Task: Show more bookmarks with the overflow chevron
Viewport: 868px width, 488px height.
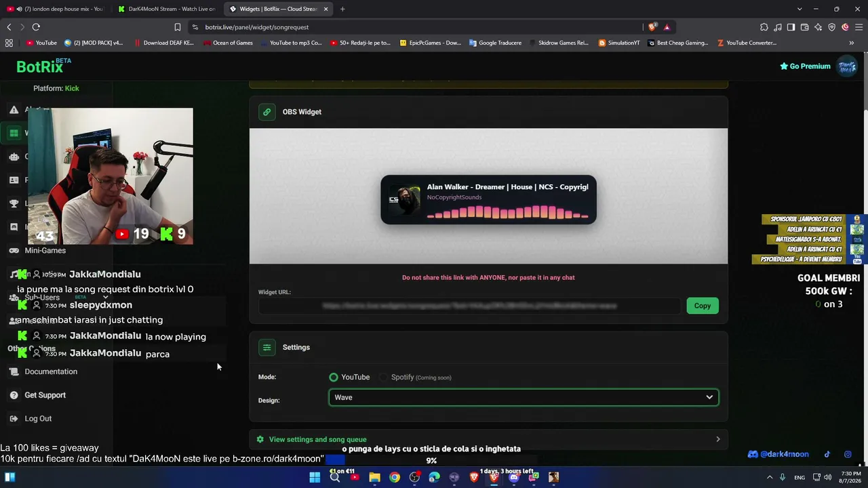Action: (852, 43)
